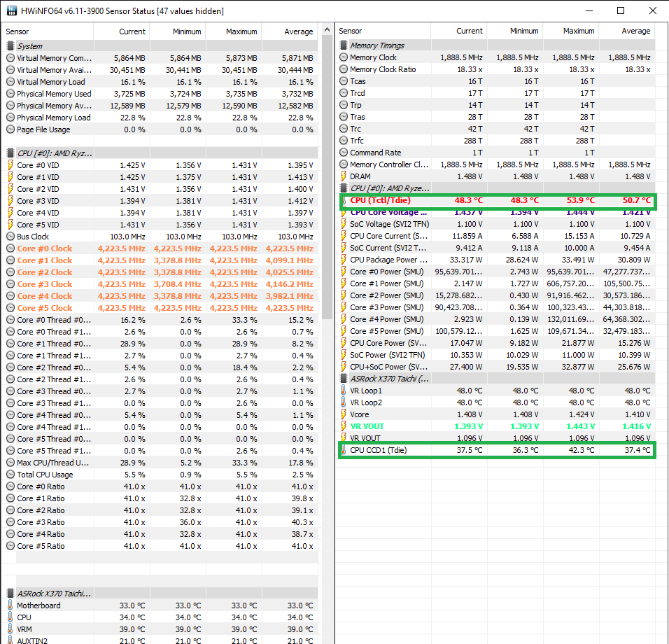Click the right panel Average column header
The width and height of the screenshot is (669, 644).
coord(627,31)
